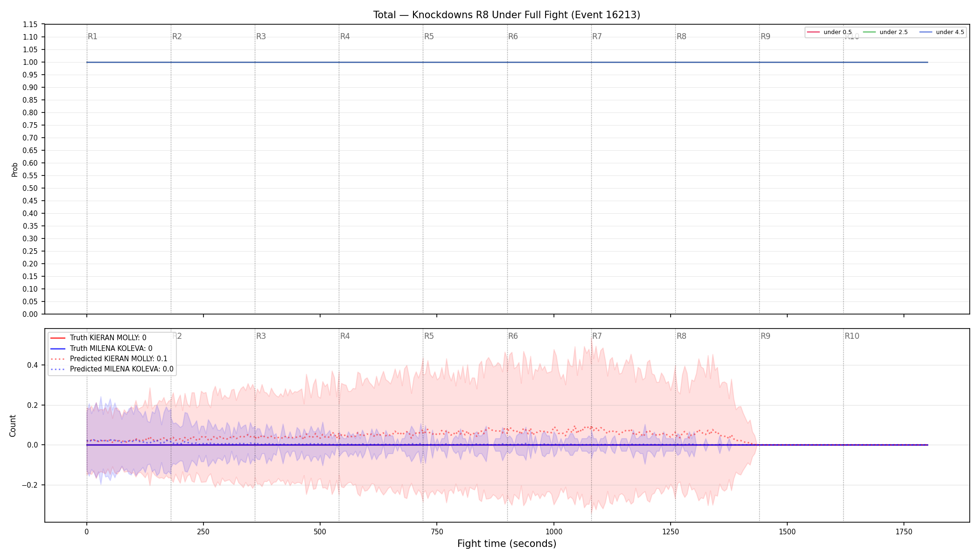Click the 1500 tick on the time axis
This screenshot has width=980, height=560.
coord(787,532)
